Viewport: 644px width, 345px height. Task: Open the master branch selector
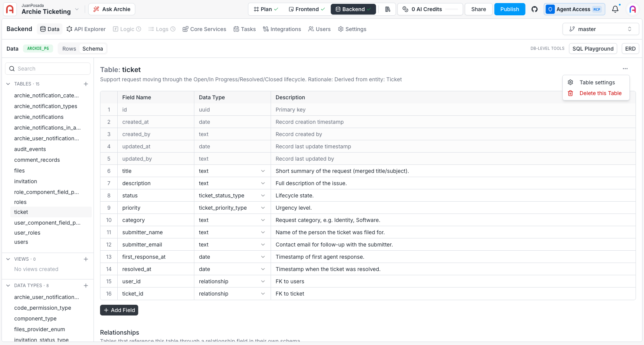pos(601,29)
